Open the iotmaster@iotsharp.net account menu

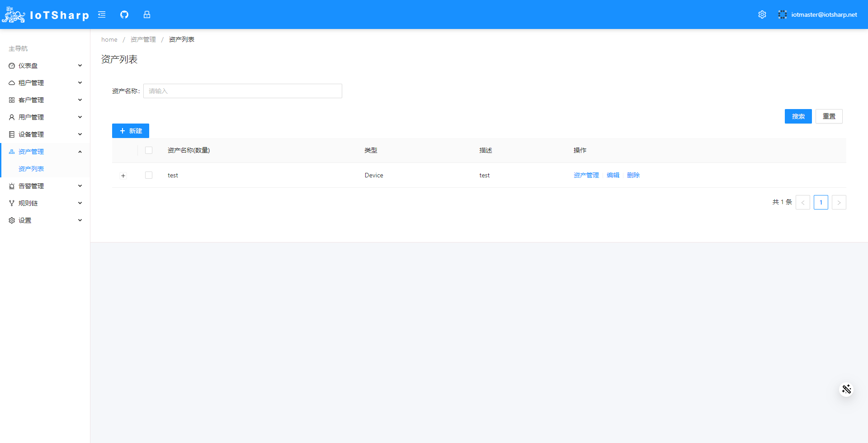point(824,14)
